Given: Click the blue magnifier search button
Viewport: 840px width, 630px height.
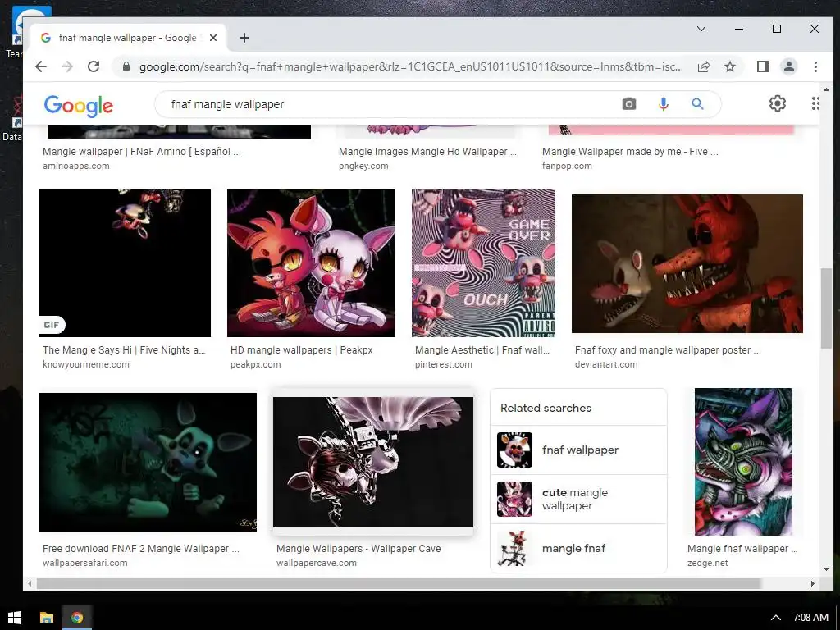Looking at the screenshot, I should (697, 104).
